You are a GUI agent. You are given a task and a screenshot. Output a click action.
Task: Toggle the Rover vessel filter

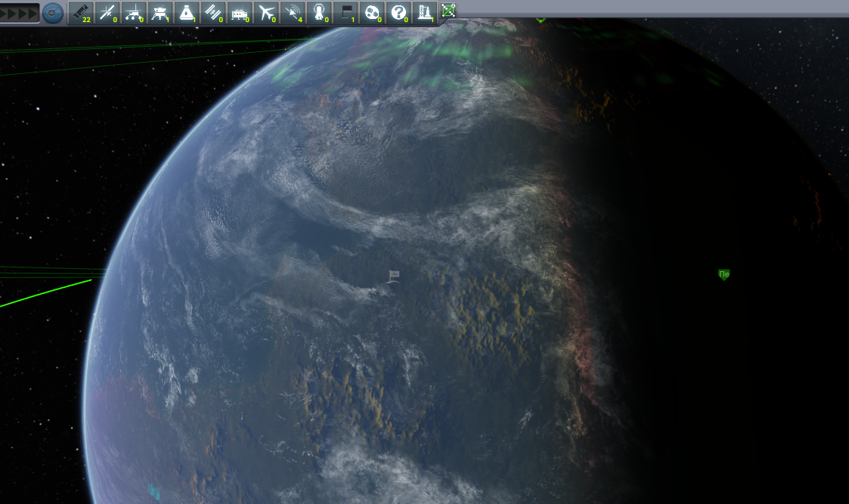[133, 12]
